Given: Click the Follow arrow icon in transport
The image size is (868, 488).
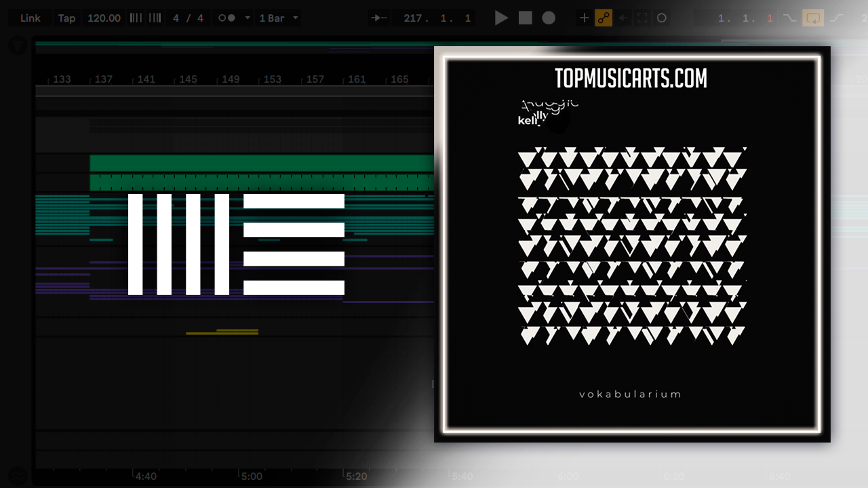Looking at the screenshot, I should [378, 18].
